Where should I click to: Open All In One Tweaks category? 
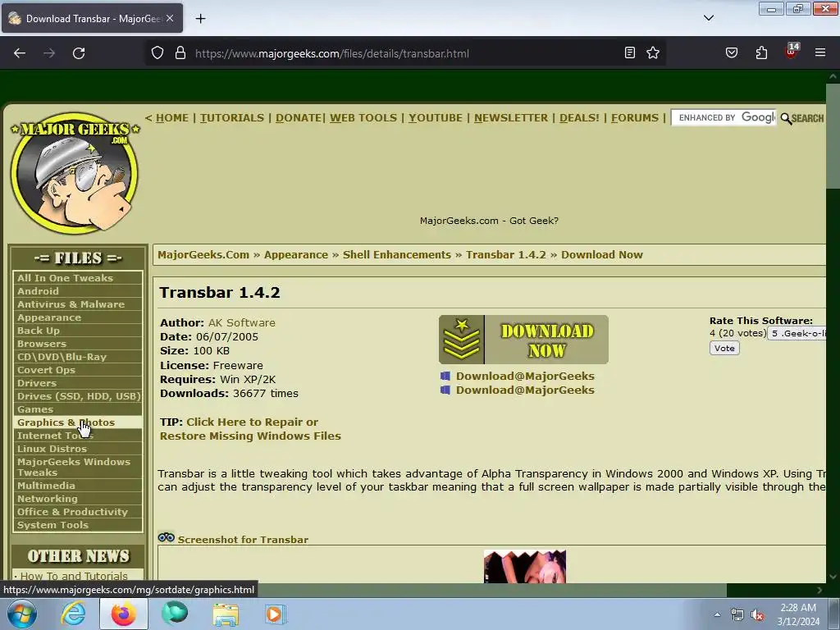click(78, 277)
